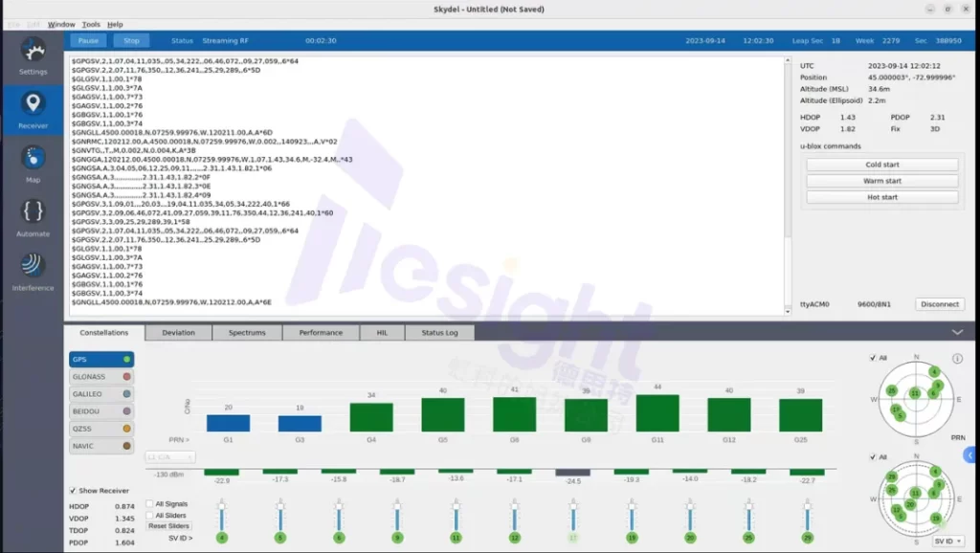Uncheck the Show Receiver checkbox
Screen dimensions: 980x553
pos(74,491)
